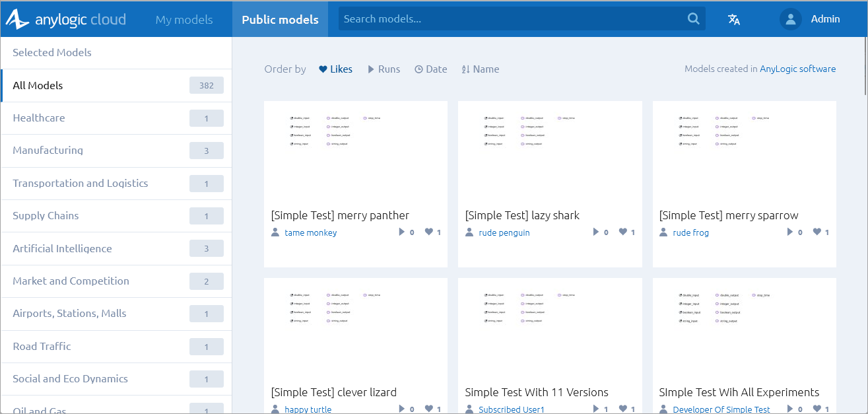Click the search magnifier icon
Image resolution: width=868 pixels, height=414 pixels.
coord(693,18)
